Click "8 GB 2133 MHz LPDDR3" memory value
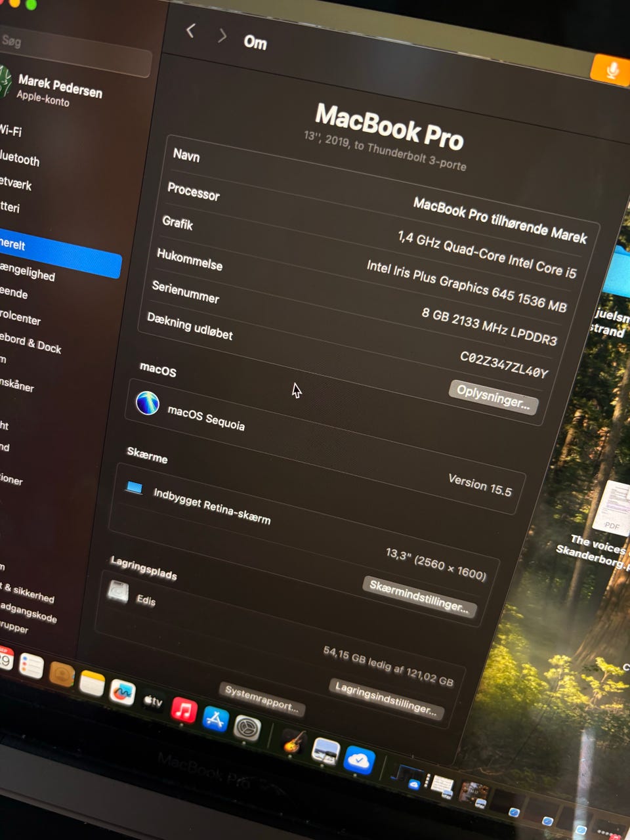This screenshot has height=840, width=630. (x=490, y=326)
